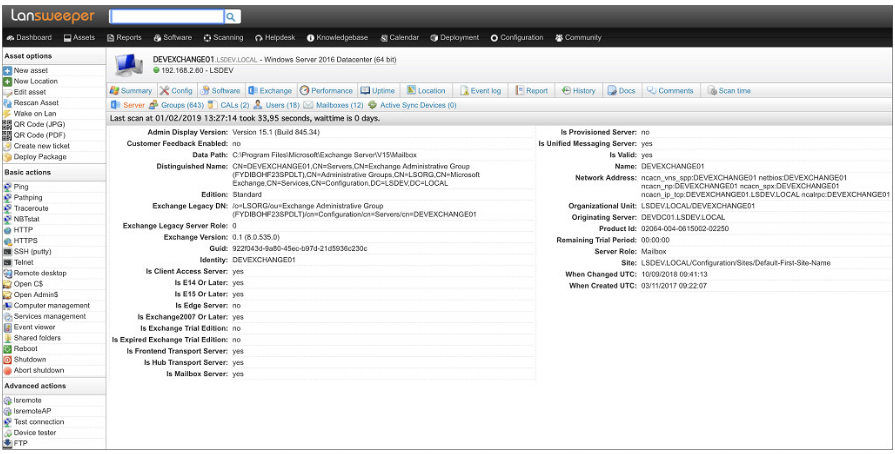Switch to the Config tab

coord(176,91)
